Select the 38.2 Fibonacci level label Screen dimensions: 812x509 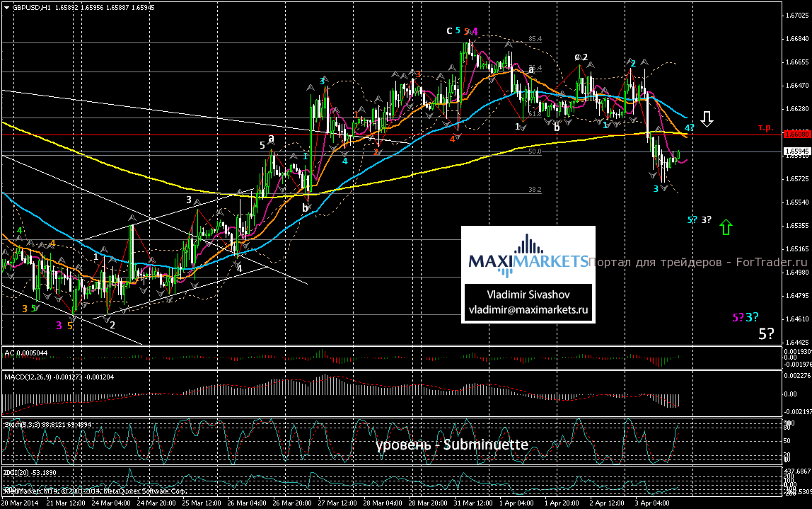click(535, 190)
